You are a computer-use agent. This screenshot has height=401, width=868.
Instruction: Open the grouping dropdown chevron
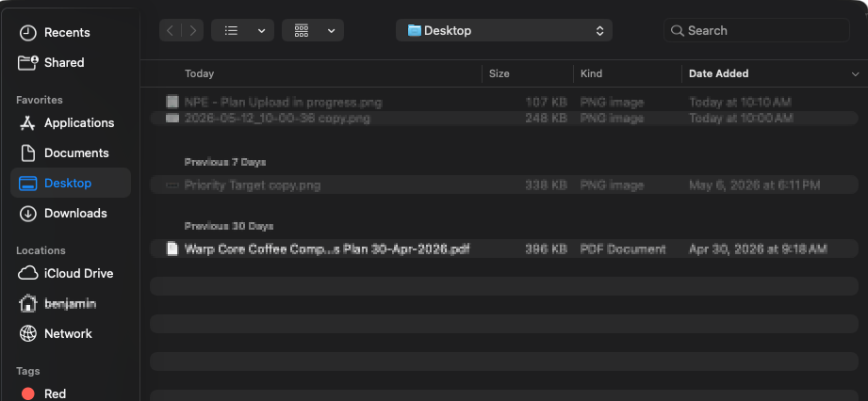point(331,31)
